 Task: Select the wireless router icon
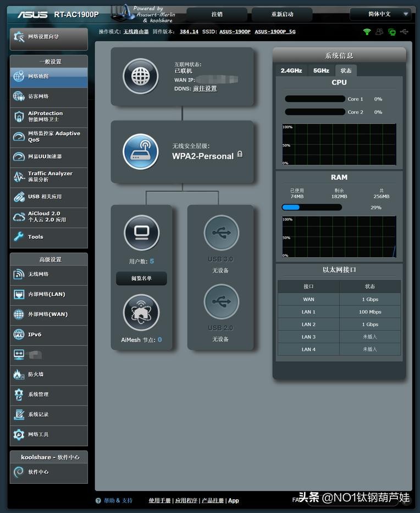point(141,151)
